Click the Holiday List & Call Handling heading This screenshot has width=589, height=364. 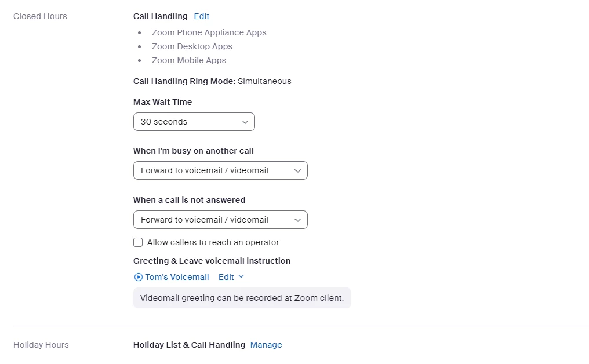tap(189, 345)
